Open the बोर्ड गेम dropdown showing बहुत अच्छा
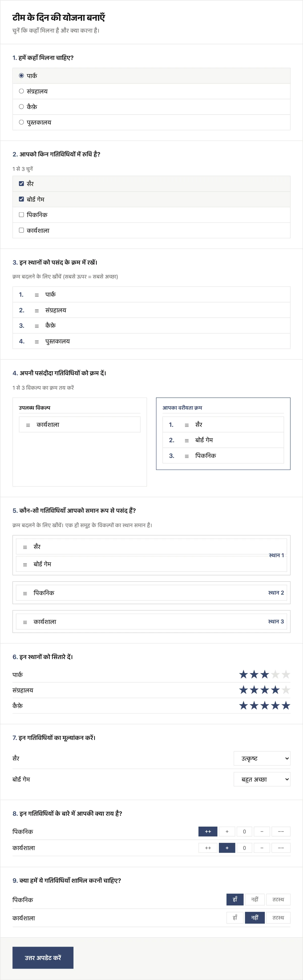This screenshot has height=980, width=303. point(262,779)
